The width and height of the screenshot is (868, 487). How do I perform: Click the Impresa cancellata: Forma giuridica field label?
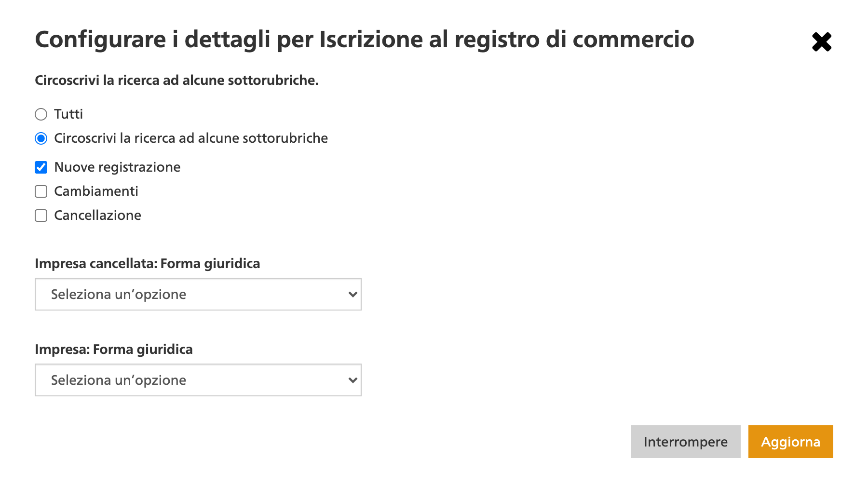[148, 264]
